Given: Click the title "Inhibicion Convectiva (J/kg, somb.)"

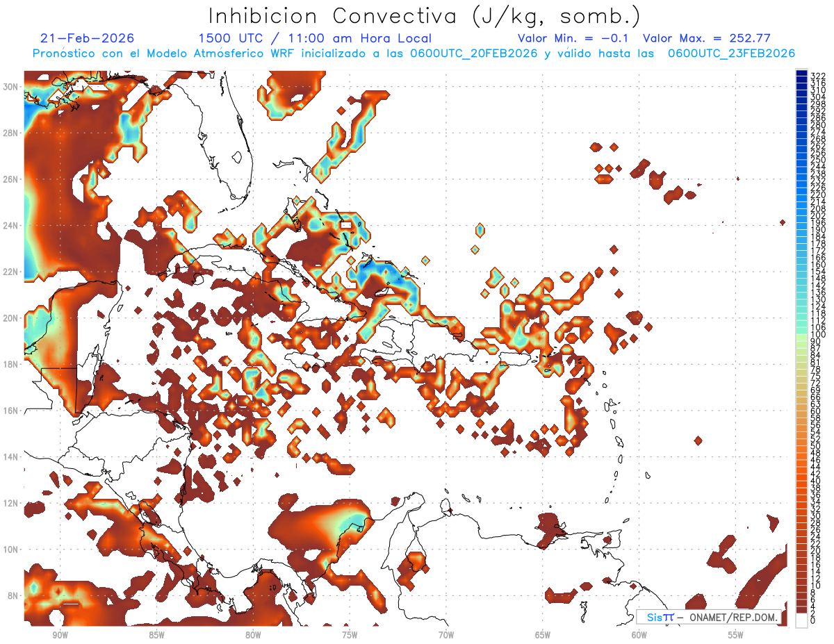Looking at the screenshot, I should (x=425, y=16).
